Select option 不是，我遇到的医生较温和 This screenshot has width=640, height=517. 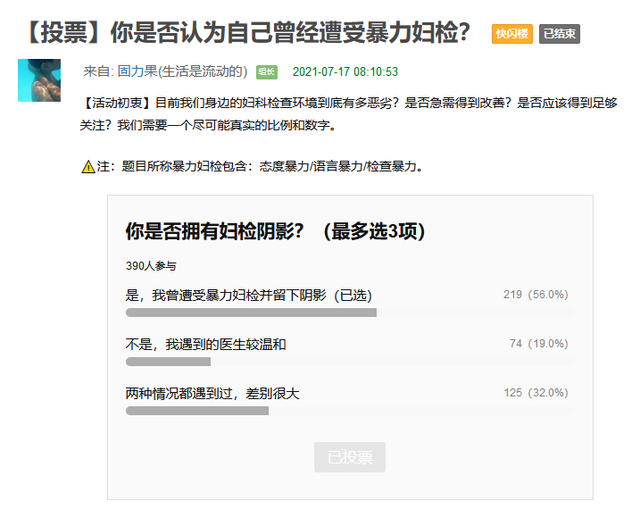(x=206, y=344)
